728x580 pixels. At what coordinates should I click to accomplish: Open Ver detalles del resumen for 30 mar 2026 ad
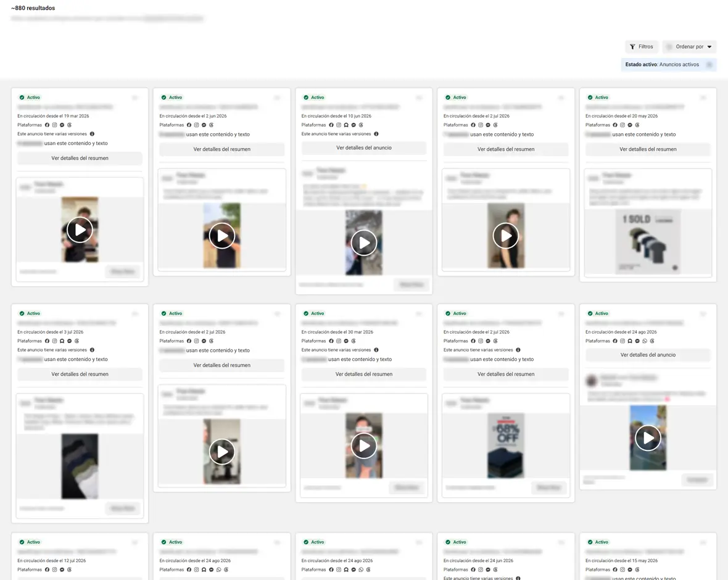coord(364,375)
